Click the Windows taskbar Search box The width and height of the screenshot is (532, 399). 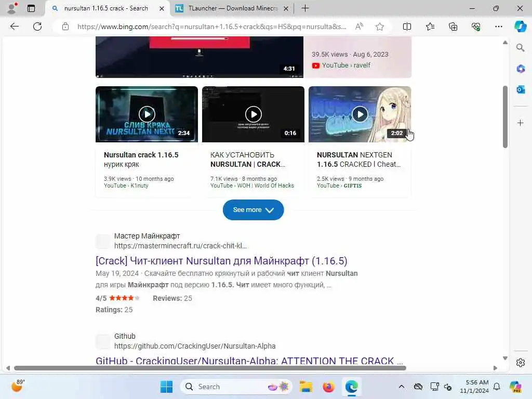236,387
